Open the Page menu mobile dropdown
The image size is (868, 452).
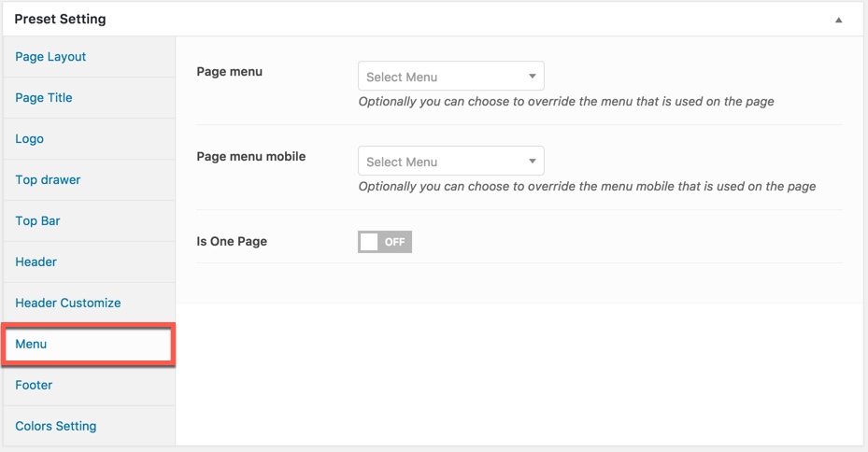tap(451, 161)
